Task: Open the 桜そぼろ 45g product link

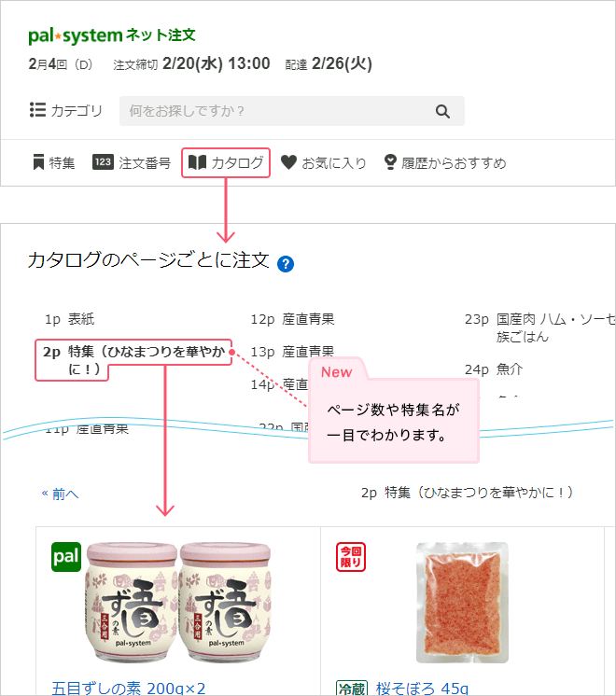Action: [x=422, y=688]
